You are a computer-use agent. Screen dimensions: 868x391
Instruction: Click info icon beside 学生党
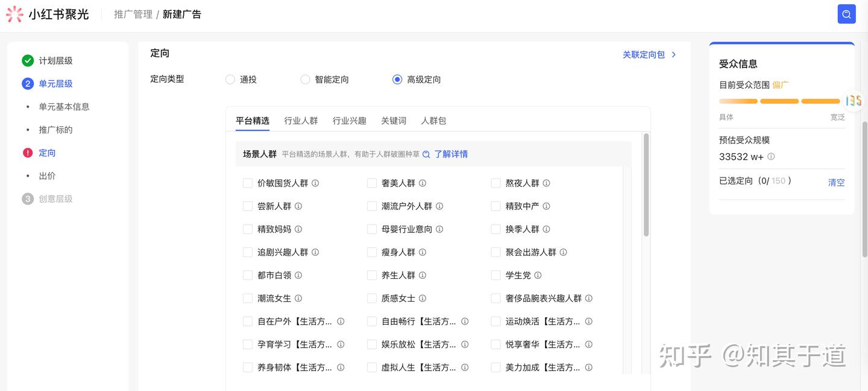coord(538,275)
